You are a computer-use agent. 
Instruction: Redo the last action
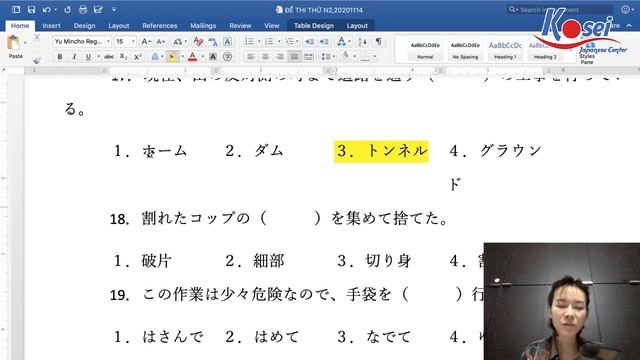(68, 9)
